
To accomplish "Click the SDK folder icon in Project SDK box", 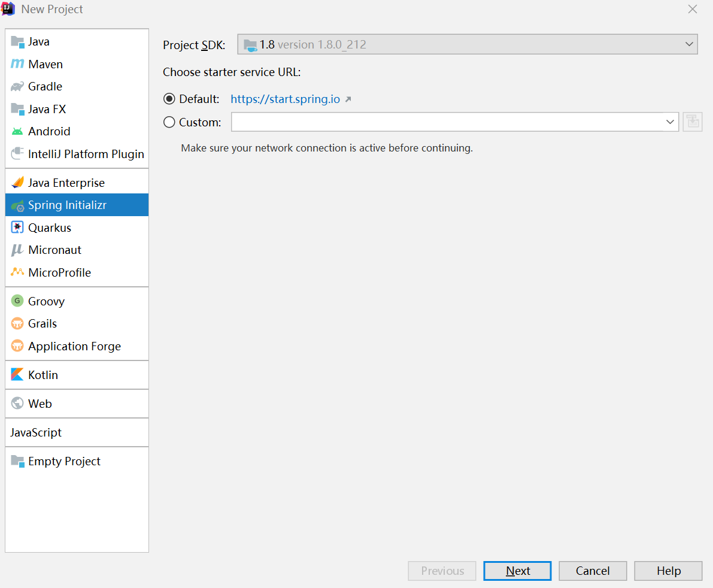I will (250, 45).
